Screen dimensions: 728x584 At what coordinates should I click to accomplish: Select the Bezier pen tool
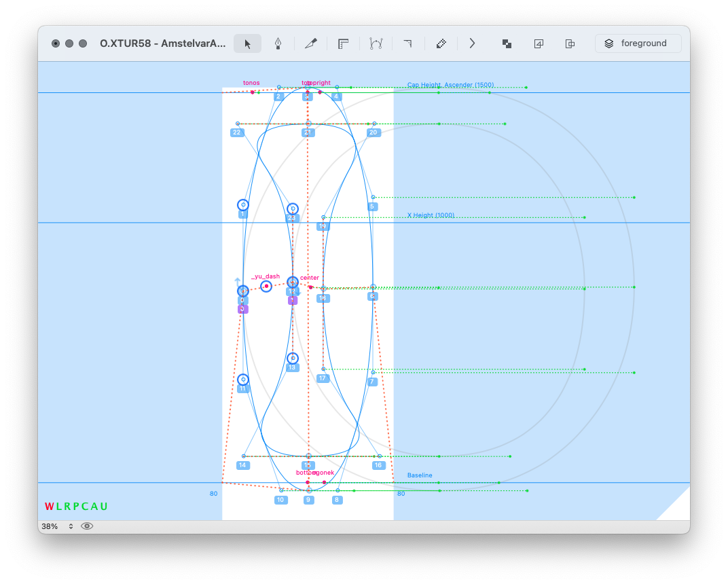[278, 43]
